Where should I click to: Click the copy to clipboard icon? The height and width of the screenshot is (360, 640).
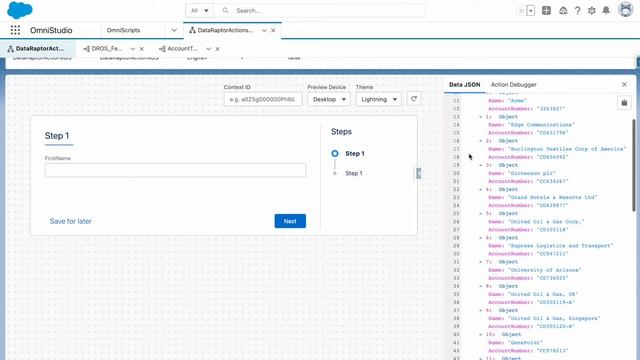pyautogui.click(x=624, y=103)
